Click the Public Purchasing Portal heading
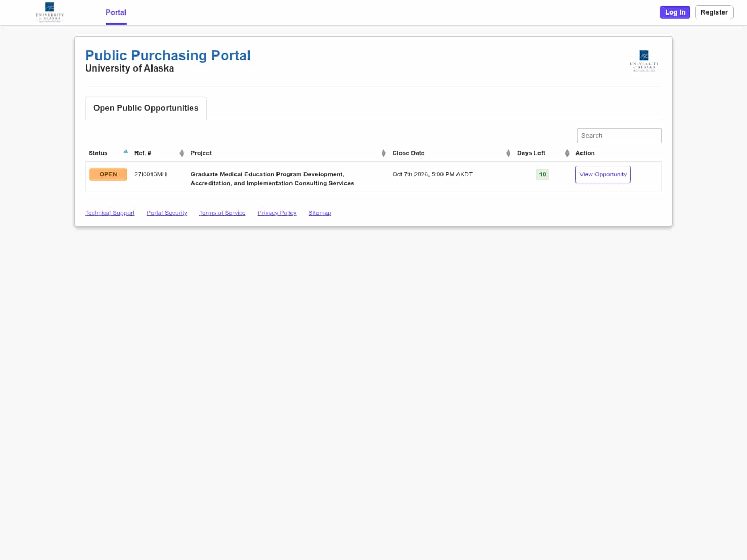Image resolution: width=747 pixels, height=560 pixels. 168,55
